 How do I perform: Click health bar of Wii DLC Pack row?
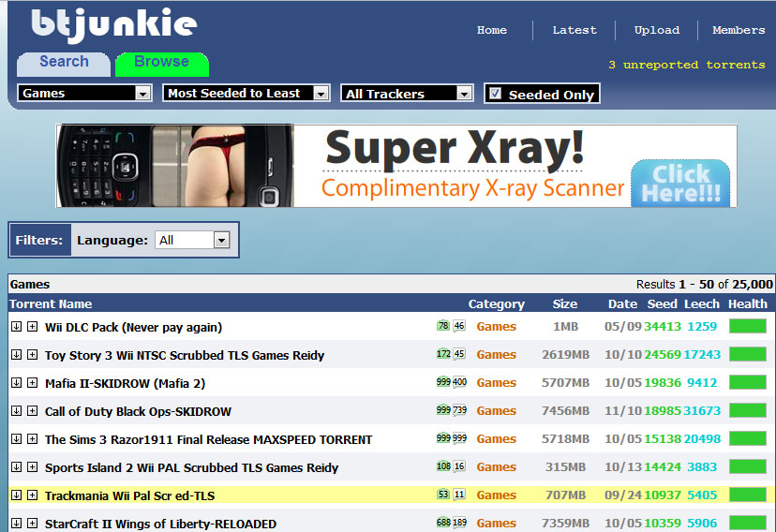(x=748, y=326)
